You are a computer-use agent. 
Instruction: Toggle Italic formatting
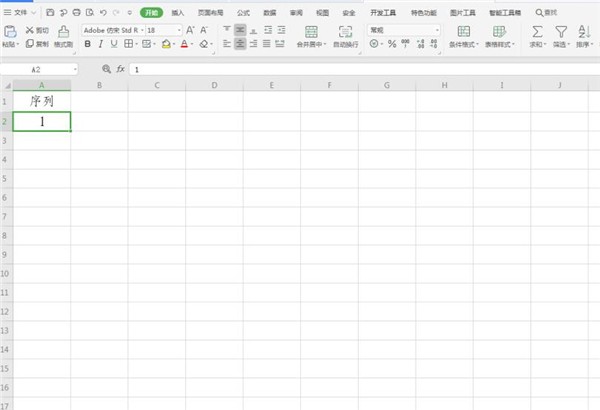tap(101, 44)
